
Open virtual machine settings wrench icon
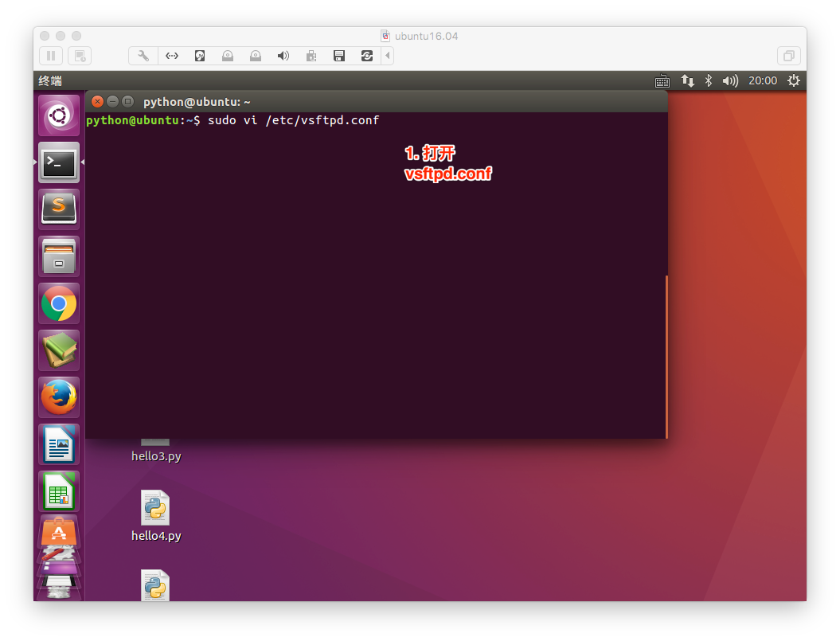coord(143,56)
